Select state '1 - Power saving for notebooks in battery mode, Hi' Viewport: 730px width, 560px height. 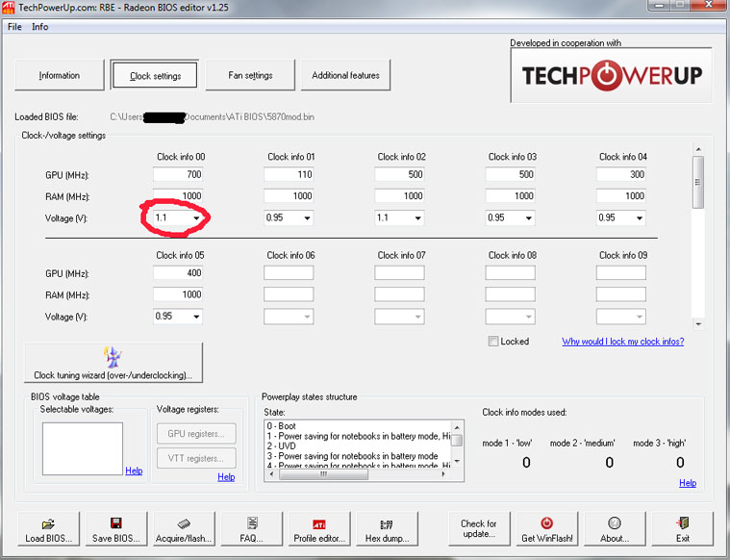click(358, 436)
